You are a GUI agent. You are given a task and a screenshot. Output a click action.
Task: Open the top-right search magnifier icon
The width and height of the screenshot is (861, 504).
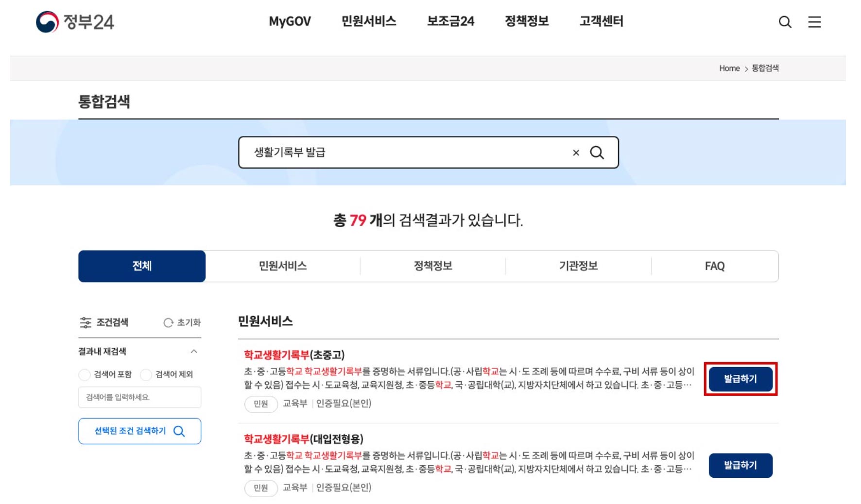tap(784, 22)
